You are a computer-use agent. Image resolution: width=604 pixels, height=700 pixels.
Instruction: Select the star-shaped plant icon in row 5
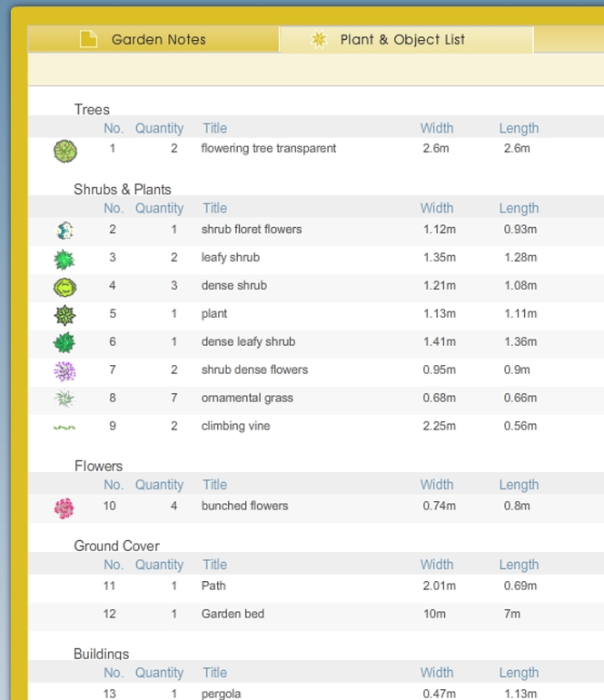[64, 315]
